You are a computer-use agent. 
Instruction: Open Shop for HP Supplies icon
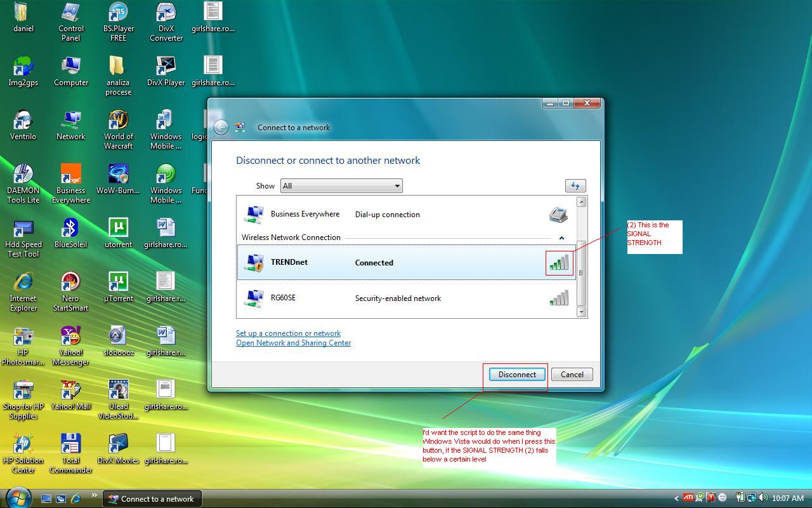tap(23, 399)
